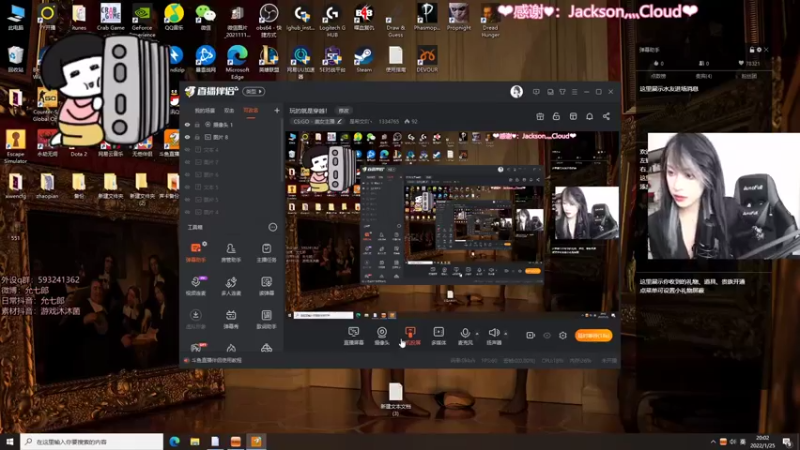The height and width of the screenshot is (450, 800).
Task: Click the highlighted red window-capture source button
Action: click(410, 336)
